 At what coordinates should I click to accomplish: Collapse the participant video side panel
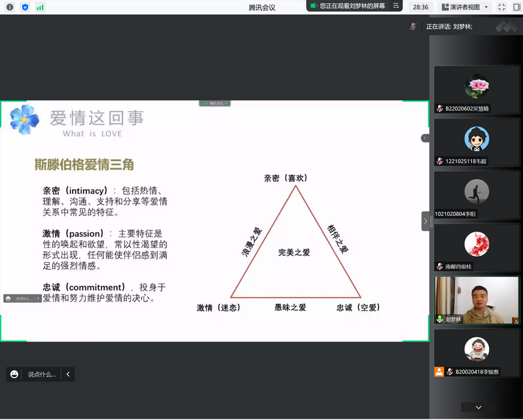point(425,221)
